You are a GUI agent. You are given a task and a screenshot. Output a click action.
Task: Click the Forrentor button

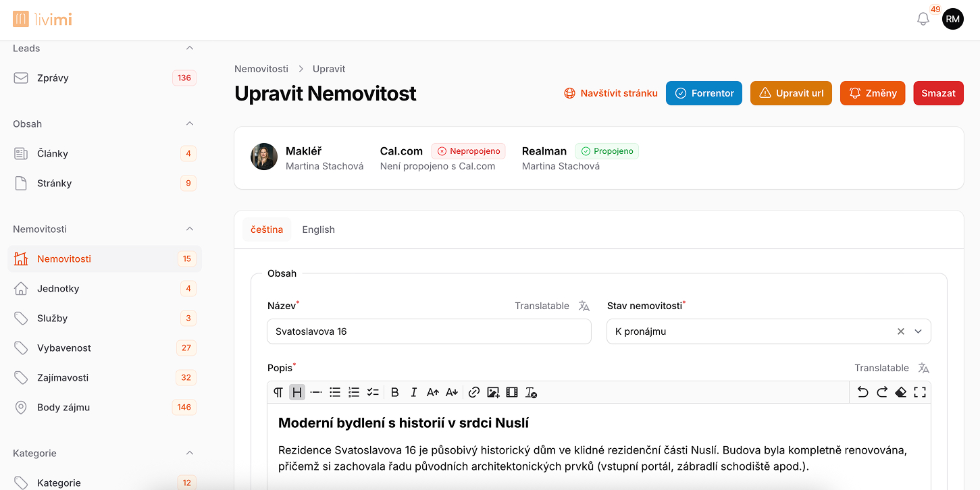tap(704, 93)
